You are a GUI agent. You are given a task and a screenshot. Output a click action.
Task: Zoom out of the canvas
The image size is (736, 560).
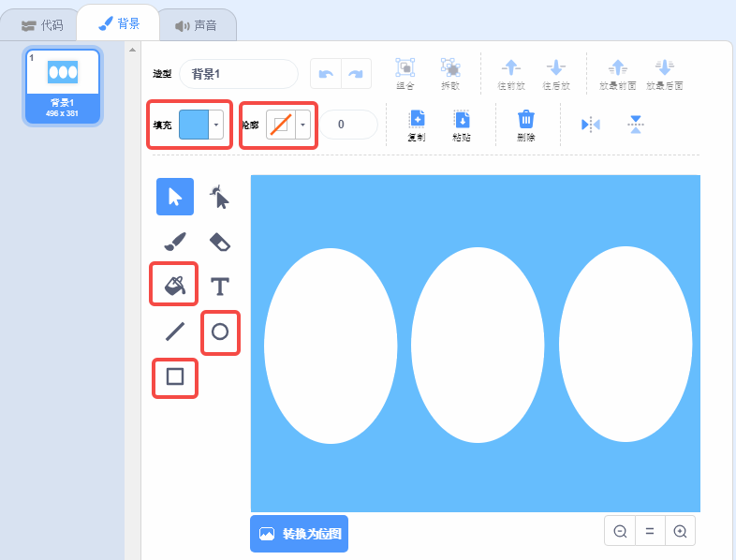[620, 531]
